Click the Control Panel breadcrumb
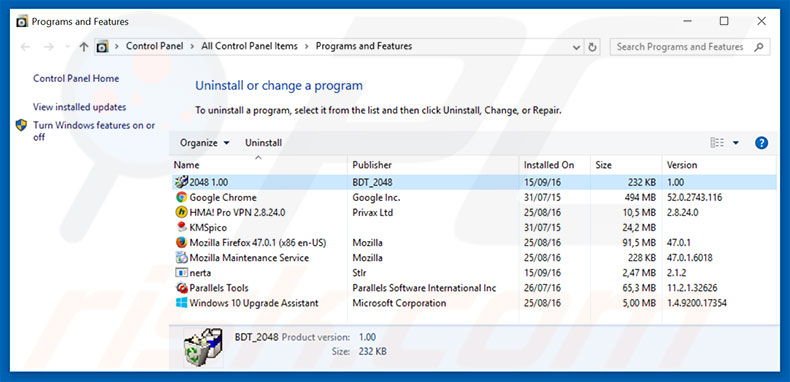Image resolution: width=790 pixels, height=382 pixels. pos(154,46)
